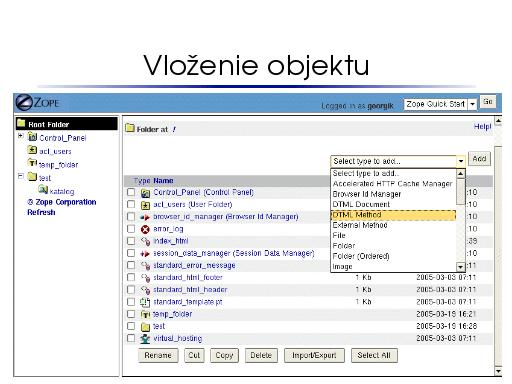Open the Help! link
The image size is (512, 384).
[482, 127]
